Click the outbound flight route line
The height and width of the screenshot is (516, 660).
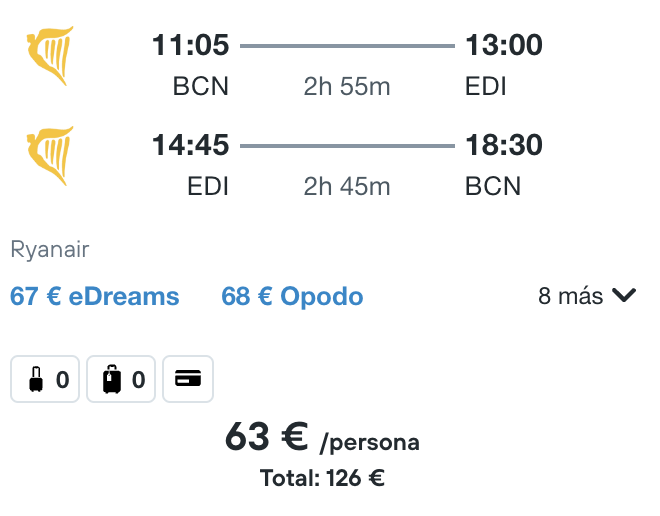pos(347,46)
